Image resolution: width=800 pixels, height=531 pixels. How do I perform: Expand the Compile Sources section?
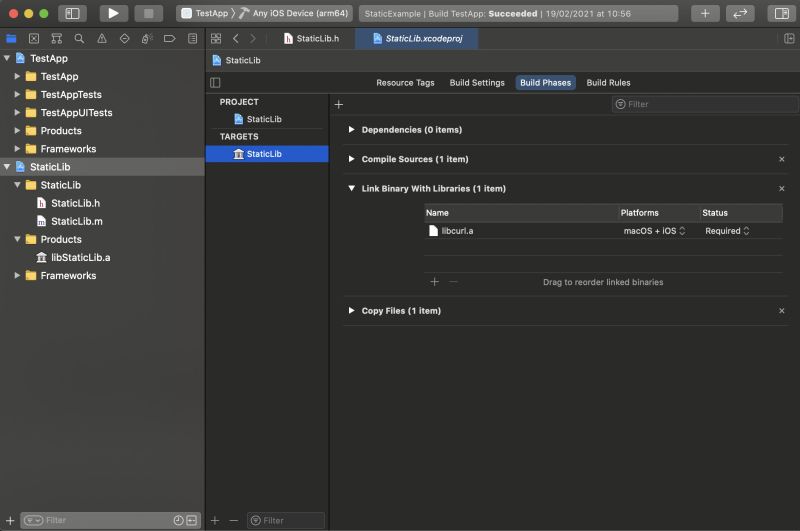pyautogui.click(x=352, y=159)
